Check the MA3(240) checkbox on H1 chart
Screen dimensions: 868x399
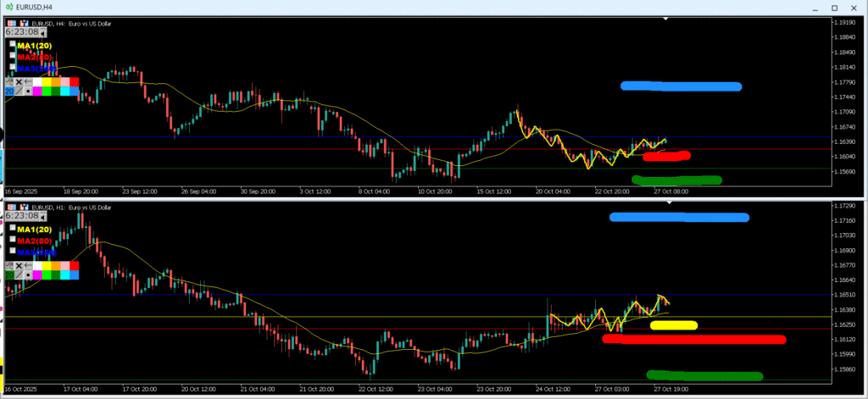tap(13, 251)
